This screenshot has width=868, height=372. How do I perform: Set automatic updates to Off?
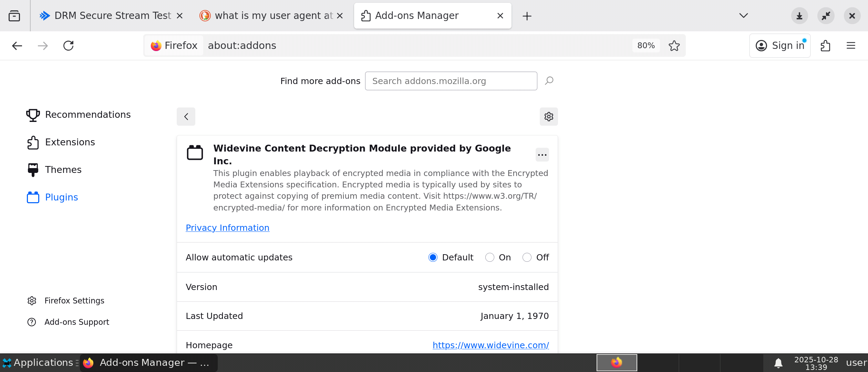point(527,257)
